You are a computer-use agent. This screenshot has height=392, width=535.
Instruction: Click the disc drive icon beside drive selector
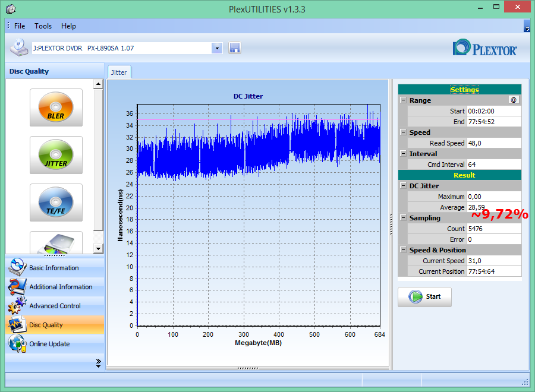[x=19, y=48]
